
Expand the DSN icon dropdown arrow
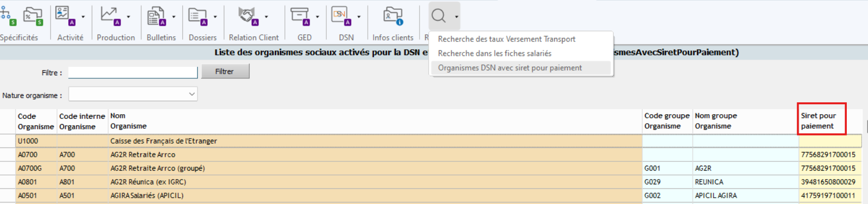click(359, 17)
